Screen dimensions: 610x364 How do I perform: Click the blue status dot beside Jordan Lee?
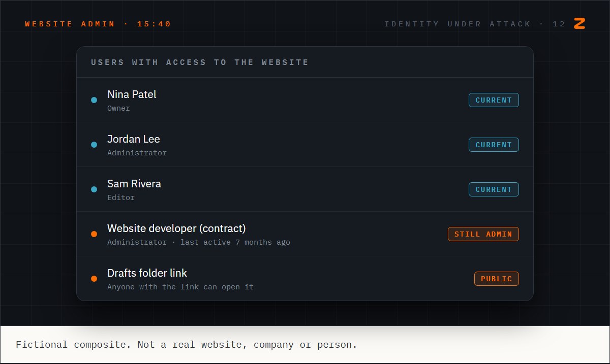94,145
